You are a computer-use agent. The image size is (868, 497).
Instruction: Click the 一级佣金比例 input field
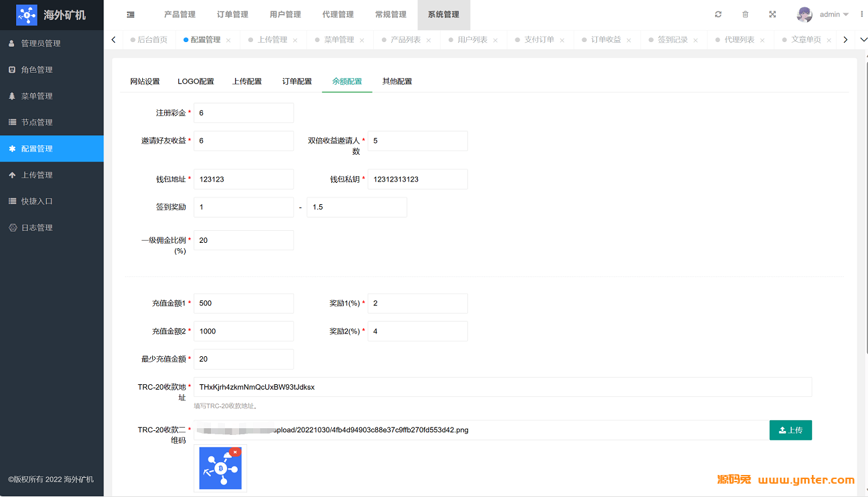(244, 240)
